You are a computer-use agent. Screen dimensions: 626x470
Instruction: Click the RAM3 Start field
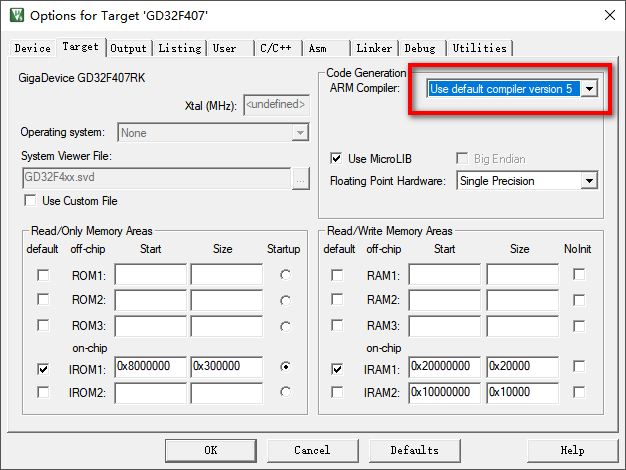(x=445, y=326)
